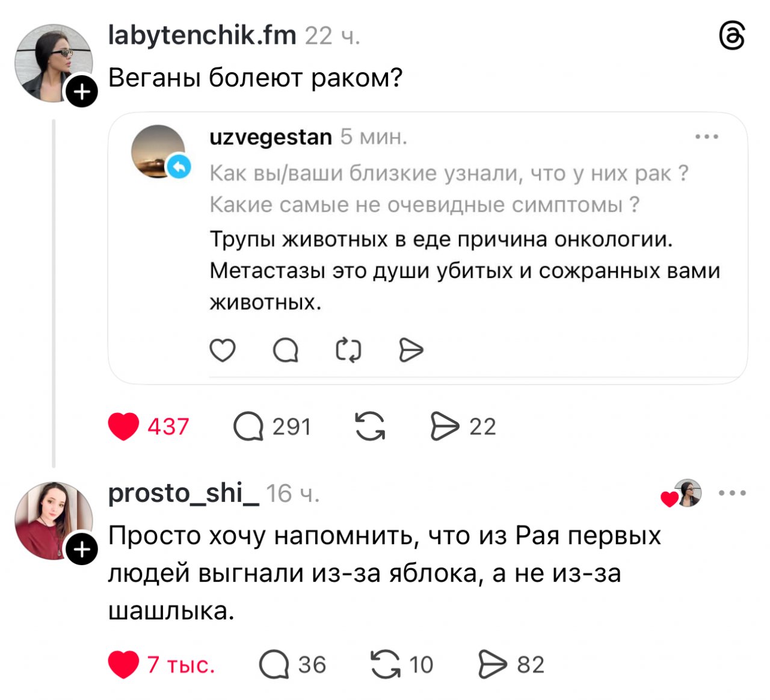770x700 pixels.
Task: Open replies to prosto_shi_ comment
Action: point(274,664)
